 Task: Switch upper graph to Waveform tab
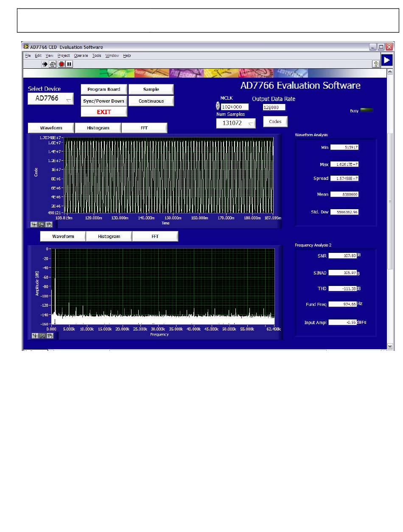point(51,128)
